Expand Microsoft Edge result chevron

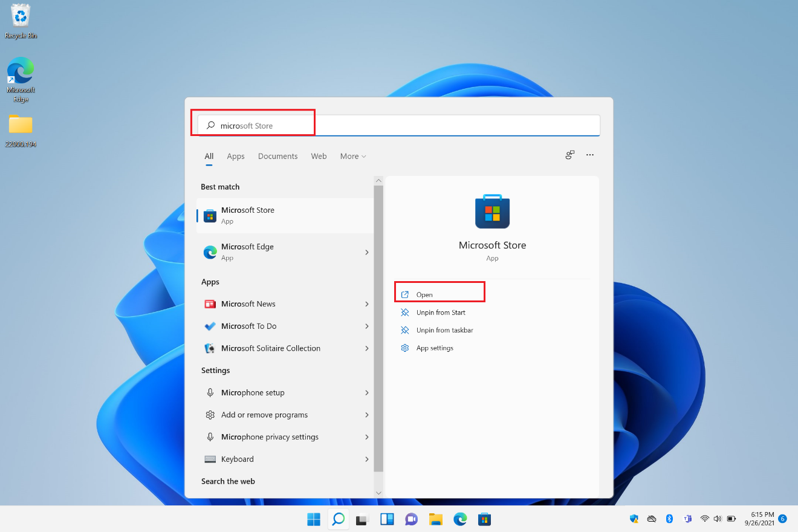pos(366,252)
